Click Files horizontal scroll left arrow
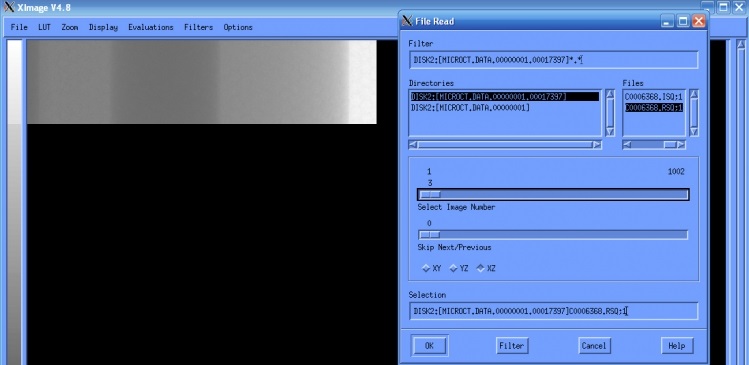The image size is (749, 365). [627, 145]
